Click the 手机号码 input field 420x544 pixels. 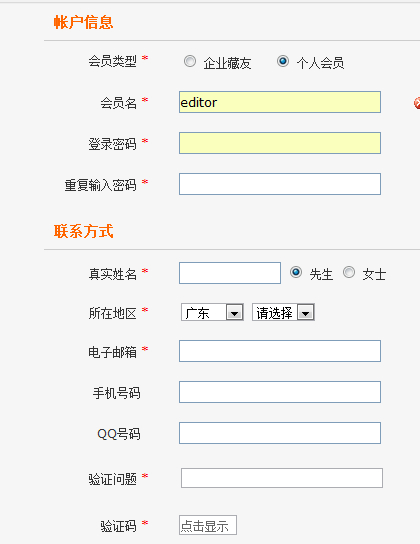click(280, 392)
